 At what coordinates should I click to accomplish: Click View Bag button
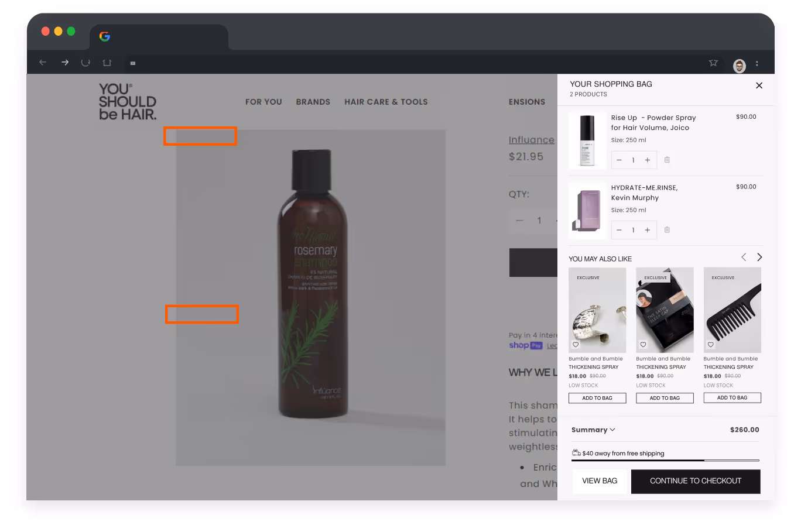tap(600, 481)
